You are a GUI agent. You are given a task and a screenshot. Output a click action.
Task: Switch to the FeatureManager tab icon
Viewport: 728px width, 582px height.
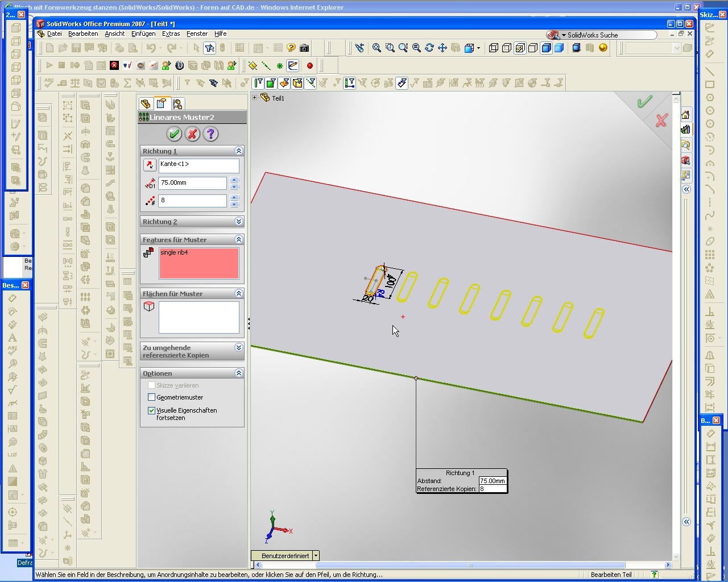click(x=146, y=103)
